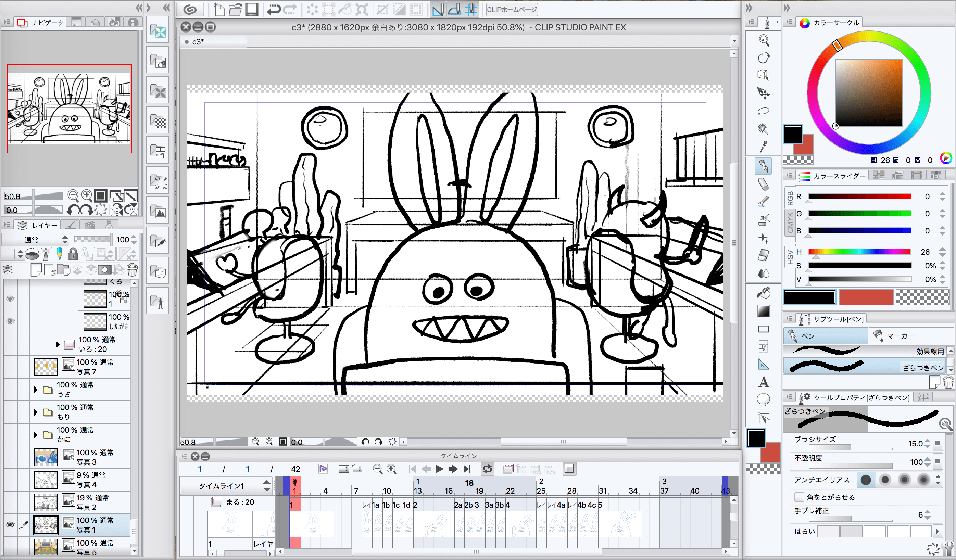Switch to the レイヤー tab
The width and height of the screenshot is (956, 560).
38,225
